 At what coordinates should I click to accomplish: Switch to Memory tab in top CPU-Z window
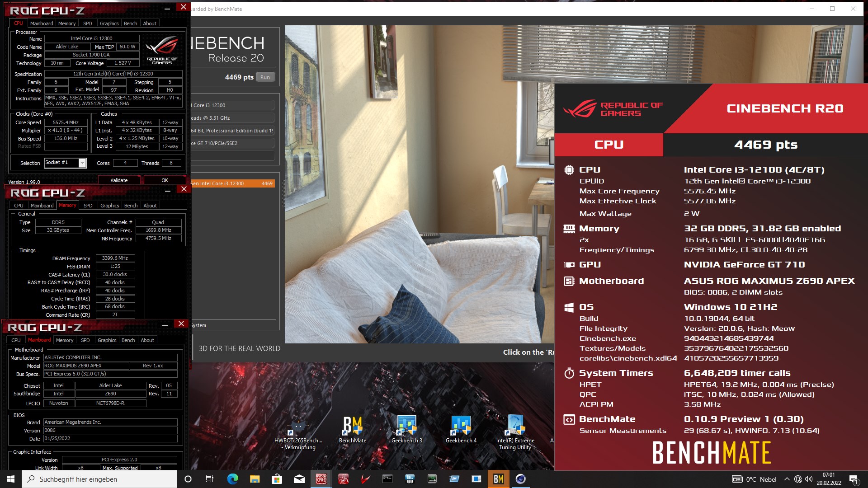67,23
